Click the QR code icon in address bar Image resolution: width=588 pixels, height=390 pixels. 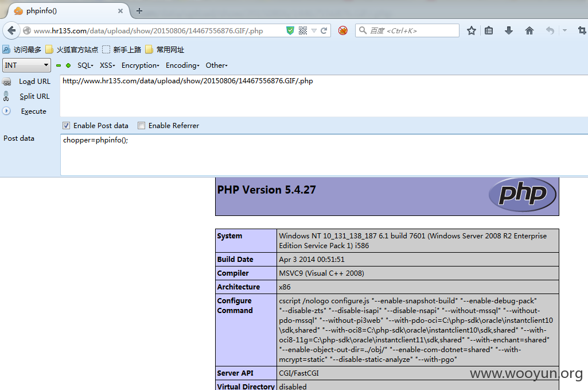(303, 30)
